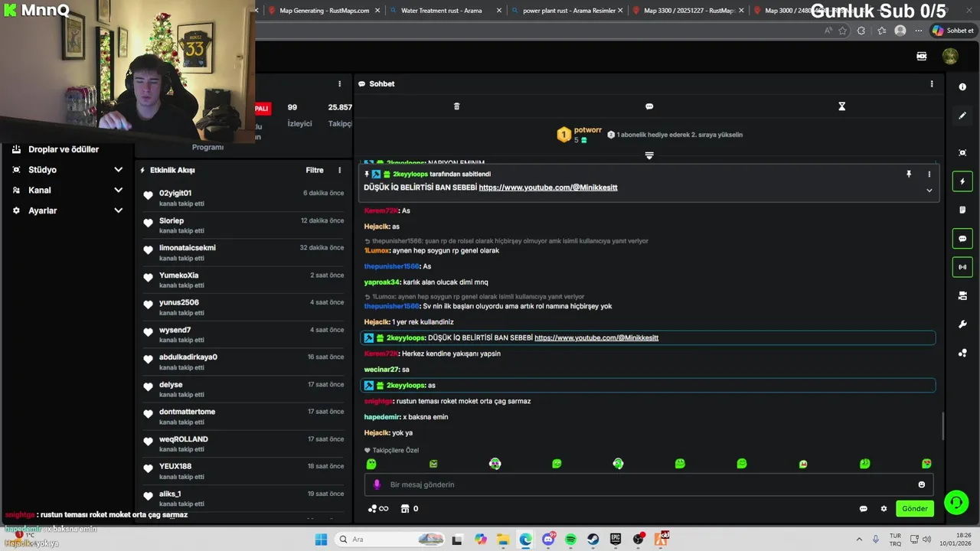Unpin the pinned message with pin icon
Screen dimensions: 980x551
[909, 174]
